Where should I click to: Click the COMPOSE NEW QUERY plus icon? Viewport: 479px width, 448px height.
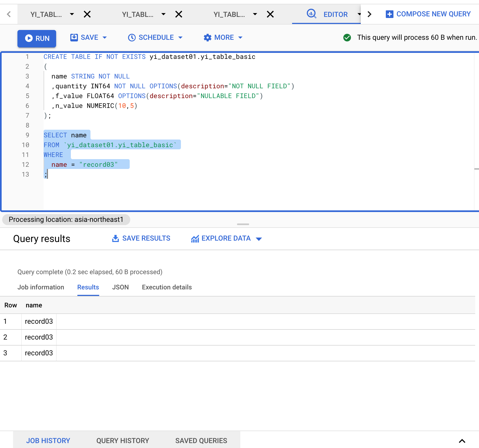390,14
